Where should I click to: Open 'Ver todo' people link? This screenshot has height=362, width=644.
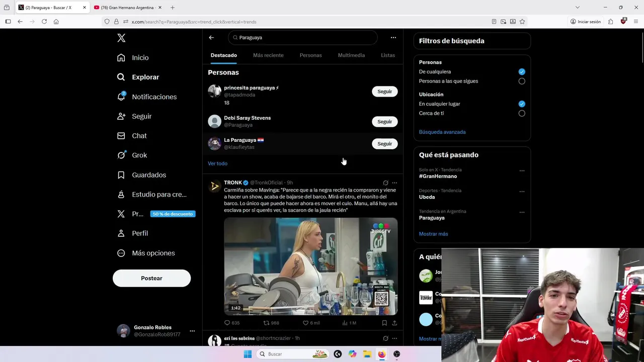(x=217, y=163)
